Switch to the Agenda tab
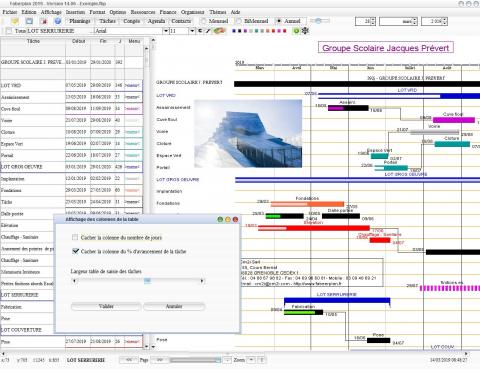 [156, 21]
